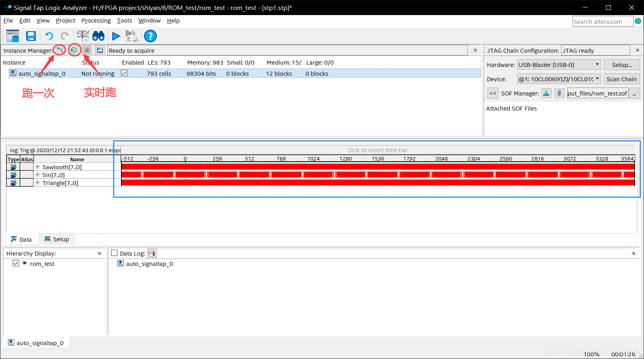The image size is (644, 359).
Task: Open the Project menu
Action: 65,21
